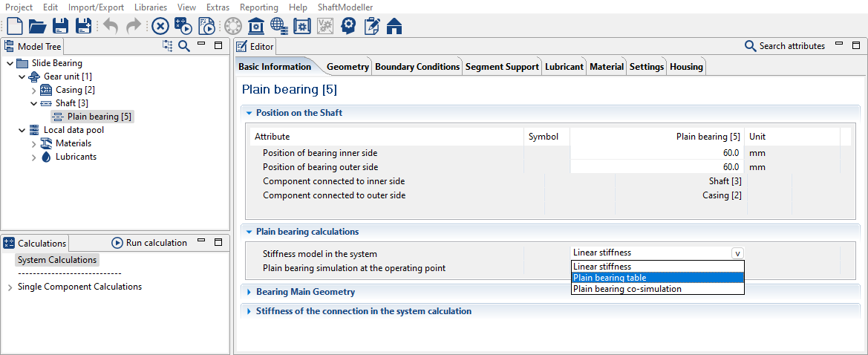Image resolution: width=868 pixels, height=355 pixels.
Task: Click the blueprint gear icon
Action: [x=301, y=26]
